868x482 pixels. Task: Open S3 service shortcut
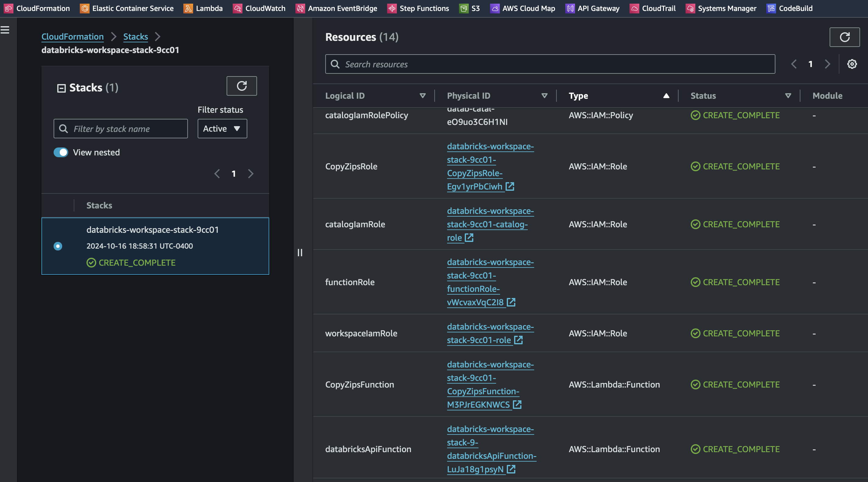click(469, 9)
